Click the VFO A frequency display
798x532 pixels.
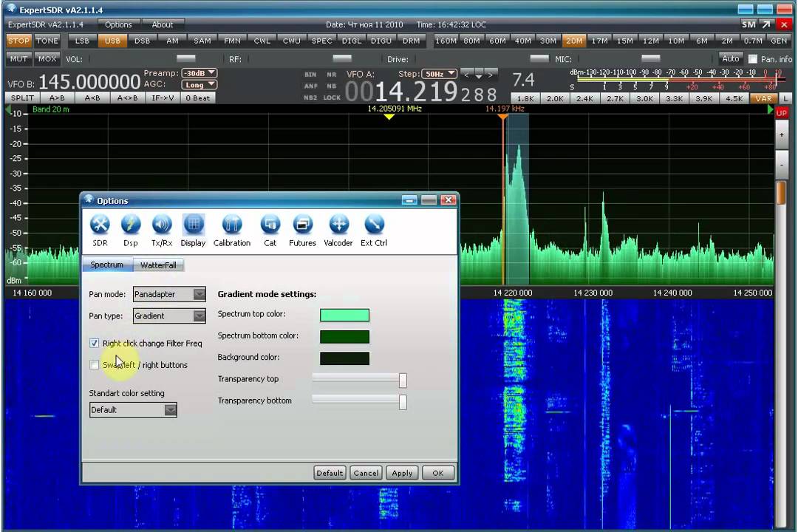tap(421, 92)
